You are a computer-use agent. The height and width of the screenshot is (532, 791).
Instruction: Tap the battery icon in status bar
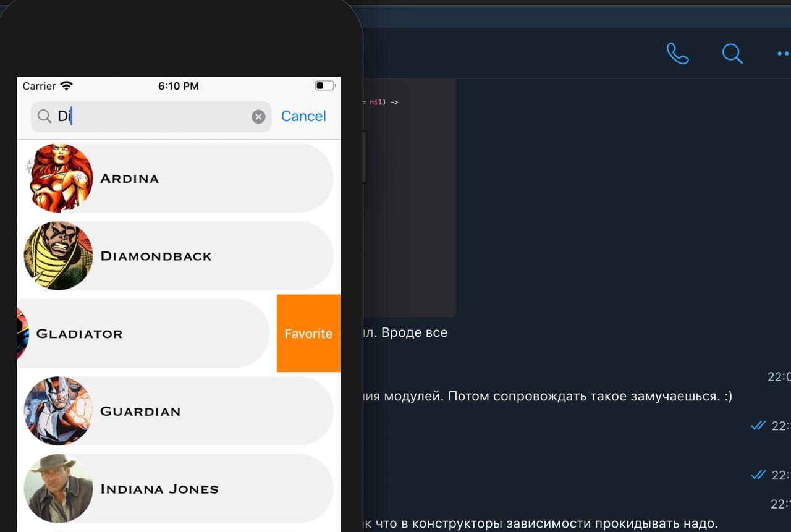click(x=325, y=85)
